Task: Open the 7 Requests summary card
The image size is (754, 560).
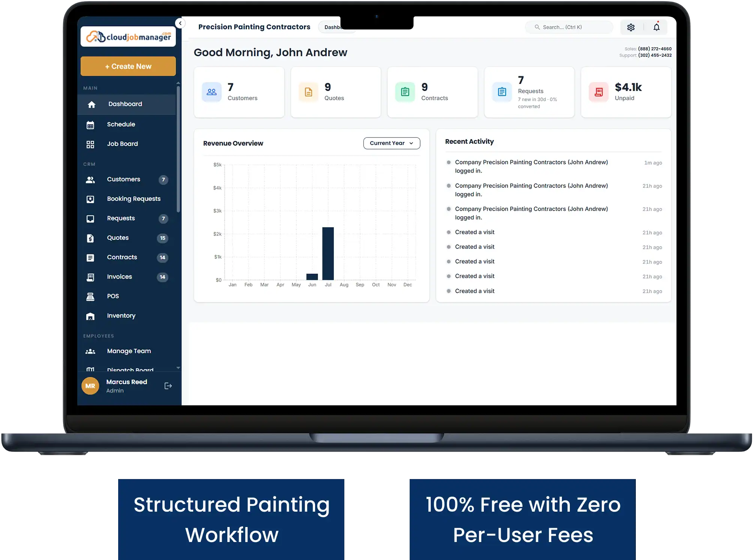Action: 529,92
